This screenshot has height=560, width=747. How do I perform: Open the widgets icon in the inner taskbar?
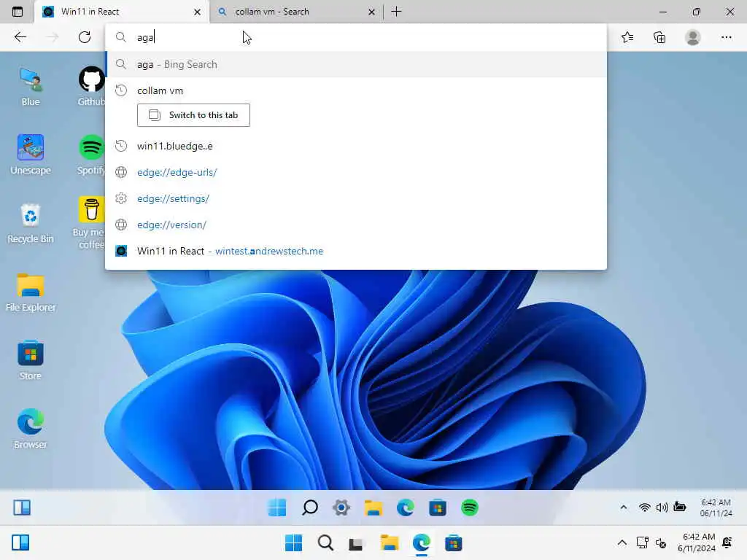coord(22,507)
